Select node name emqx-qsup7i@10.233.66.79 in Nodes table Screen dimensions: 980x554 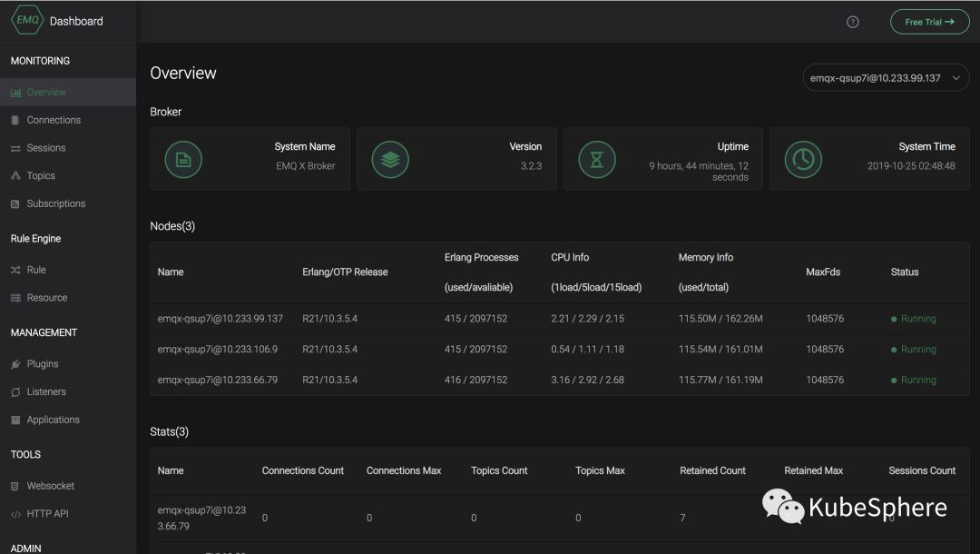pos(218,381)
